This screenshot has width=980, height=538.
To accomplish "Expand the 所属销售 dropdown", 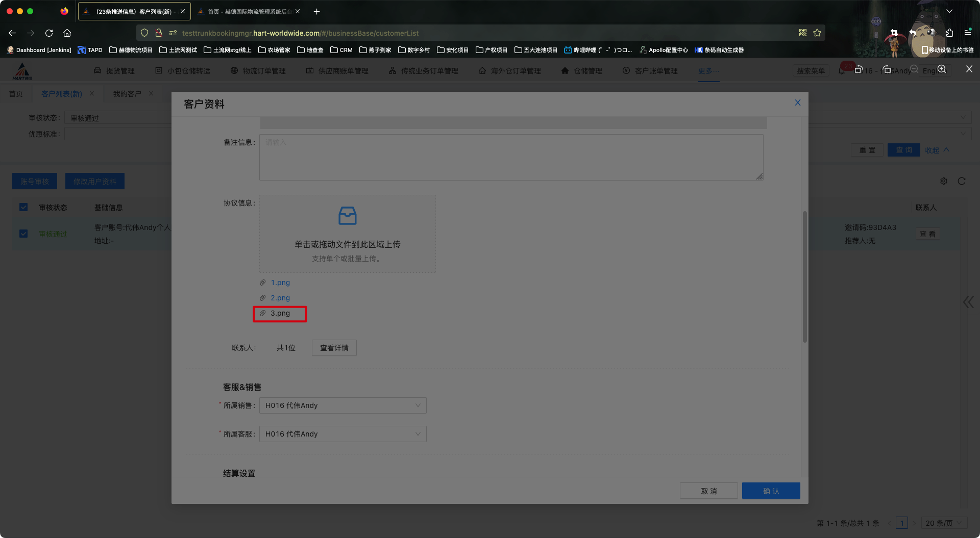I will 342,405.
